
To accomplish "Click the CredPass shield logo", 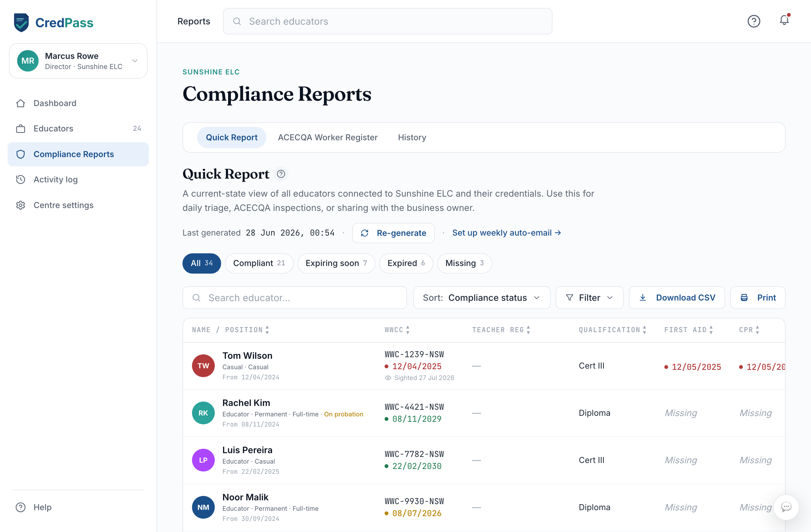I will (21, 22).
